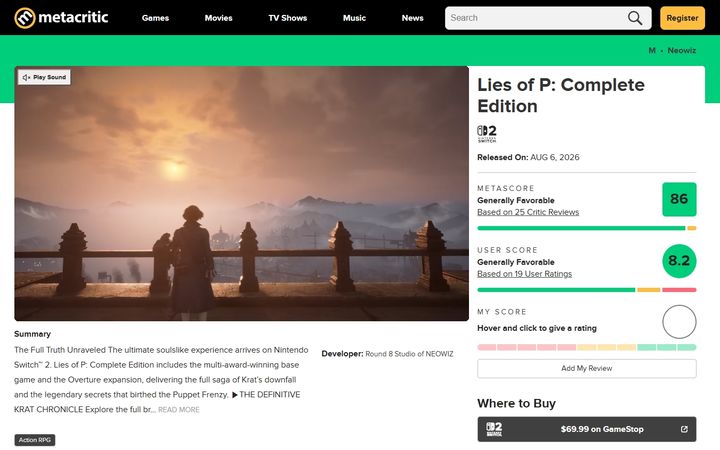Click the 86 Metascore badge
The height and width of the screenshot is (450, 720).
679,199
